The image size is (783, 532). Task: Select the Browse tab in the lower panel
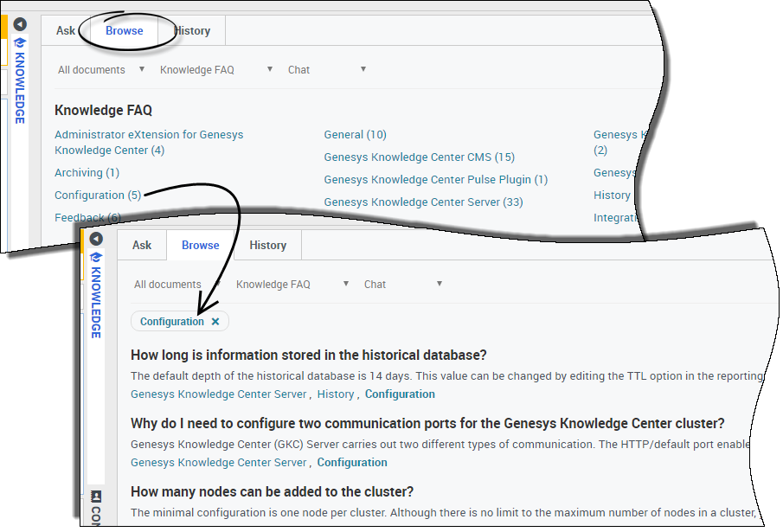[200, 245]
